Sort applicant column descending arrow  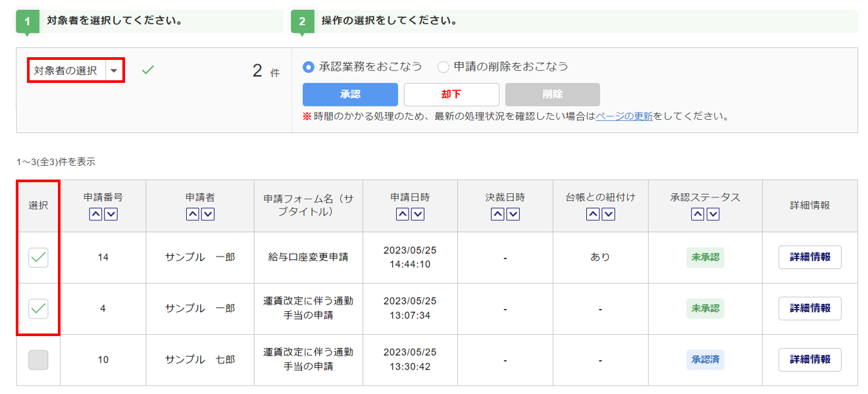pos(208,214)
